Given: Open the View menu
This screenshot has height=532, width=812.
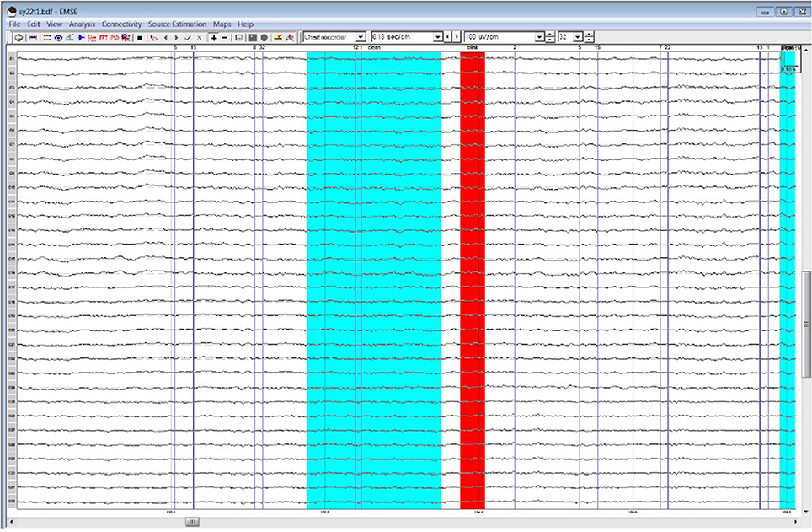Looking at the screenshot, I should pos(55,24).
